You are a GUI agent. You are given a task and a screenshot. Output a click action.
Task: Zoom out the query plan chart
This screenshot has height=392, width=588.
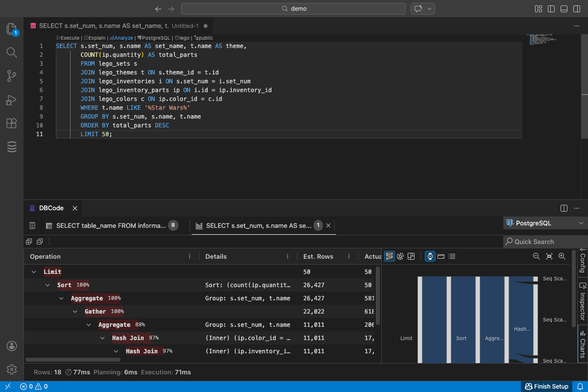tap(536, 256)
